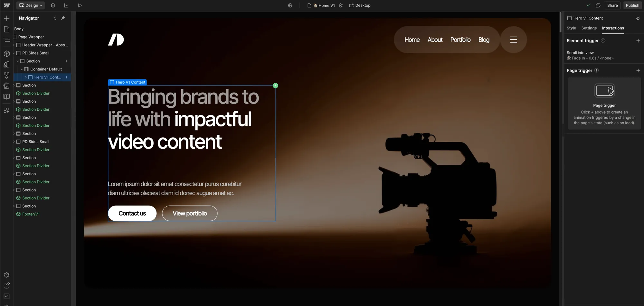Toggle the Desktop breakpoint

[x=360, y=5]
